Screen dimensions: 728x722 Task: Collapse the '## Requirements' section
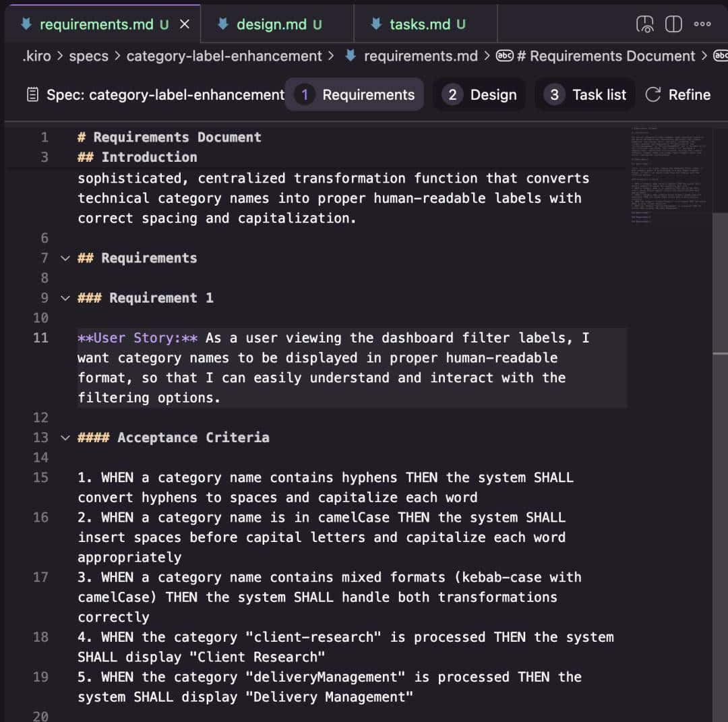pyautogui.click(x=65, y=258)
